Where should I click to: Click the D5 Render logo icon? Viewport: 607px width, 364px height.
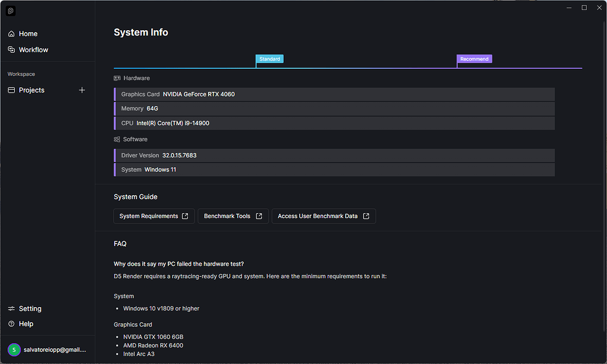[11, 11]
